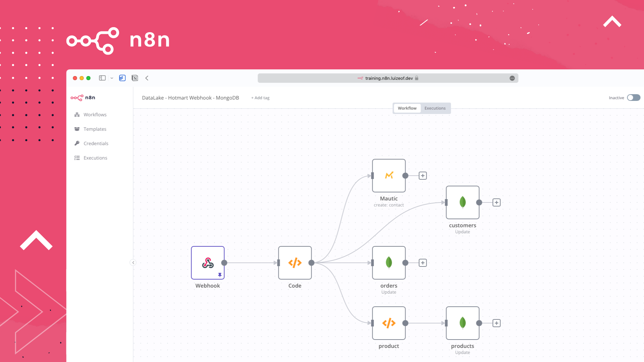Click the workflow title DataLake - Hotmart Webhook - MongoDB

click(191, 98)
